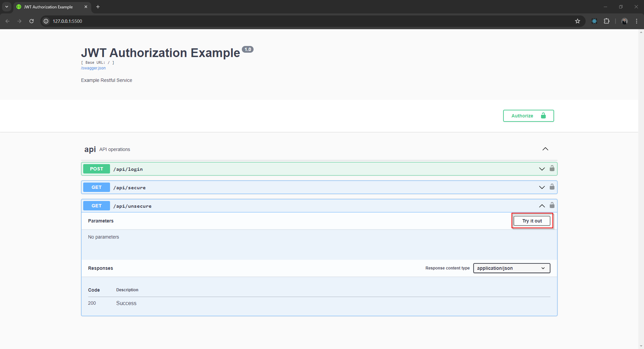This screenshot has height=349, width=644.
Task: Open a new browser tab
Action: (x=98, y=7)
